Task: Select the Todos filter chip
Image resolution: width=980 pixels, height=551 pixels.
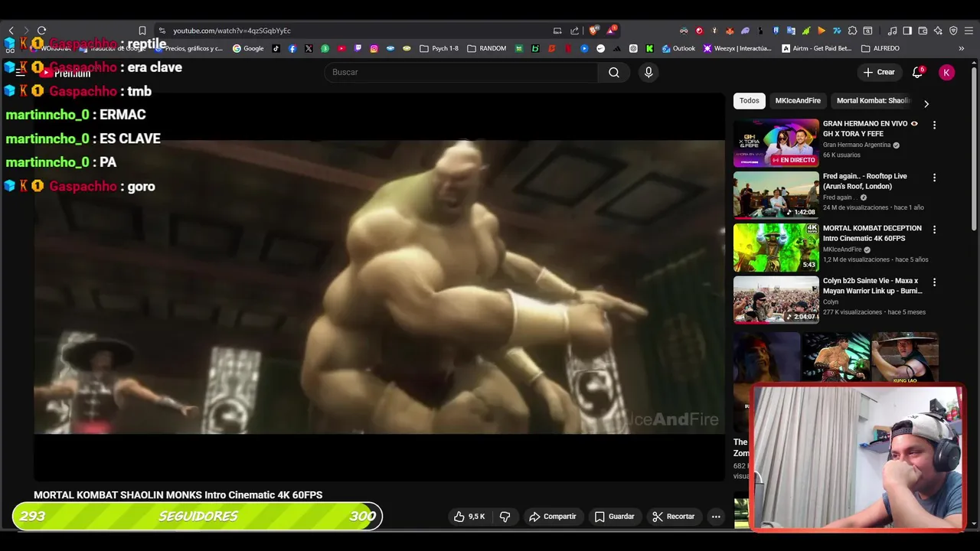Action: pos(750,100)
